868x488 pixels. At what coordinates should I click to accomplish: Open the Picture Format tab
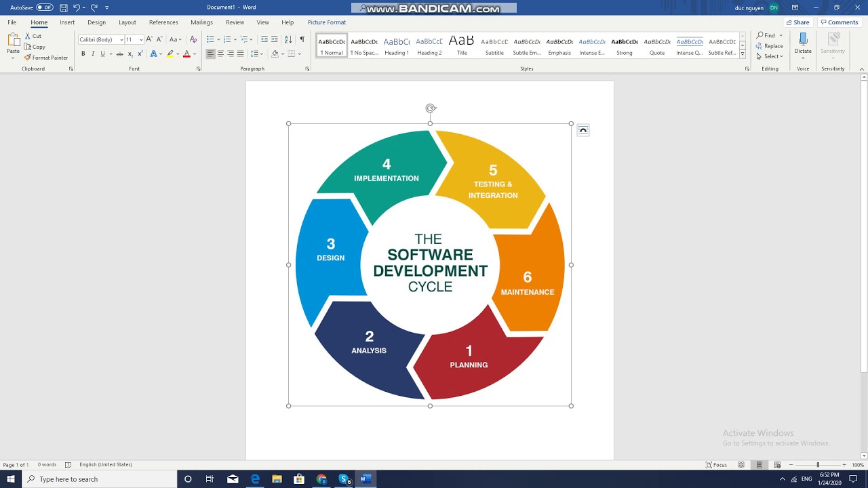327,22
